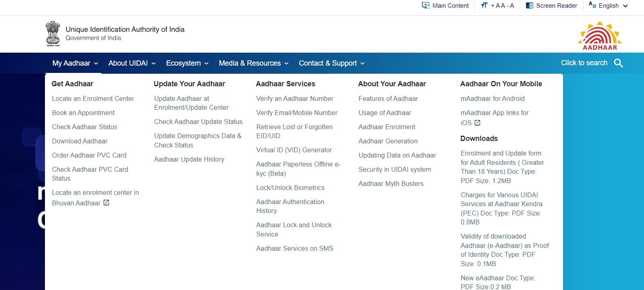Open the Download Aadhaar link

pos(80,141)
